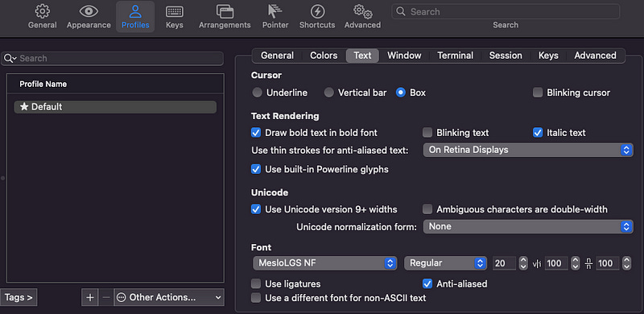This screenshot has height=314, width=644.
Task: Click horizontal spacing 100 field
Action: tap(556, 263)
